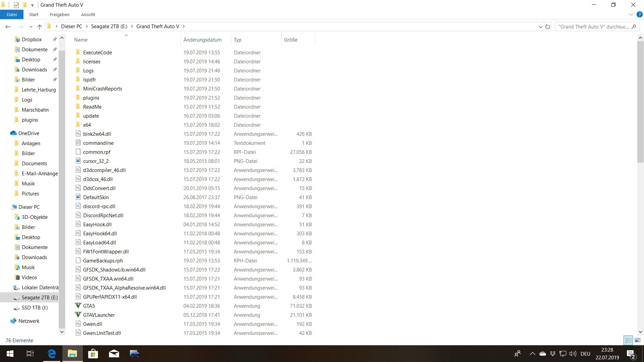
Task: Switch to large icons view button
Action: point(638,340)
